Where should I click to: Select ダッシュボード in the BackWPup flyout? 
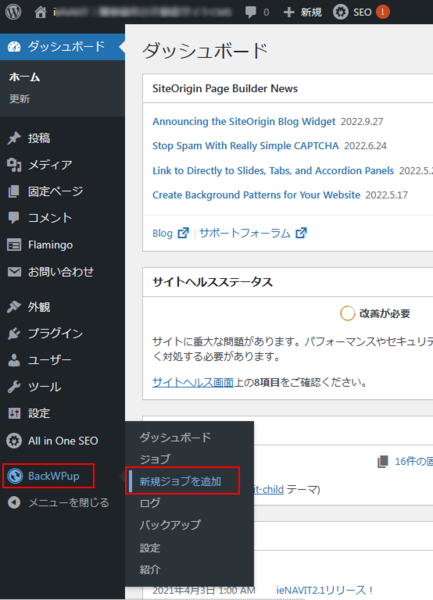(x=175, y=437)
